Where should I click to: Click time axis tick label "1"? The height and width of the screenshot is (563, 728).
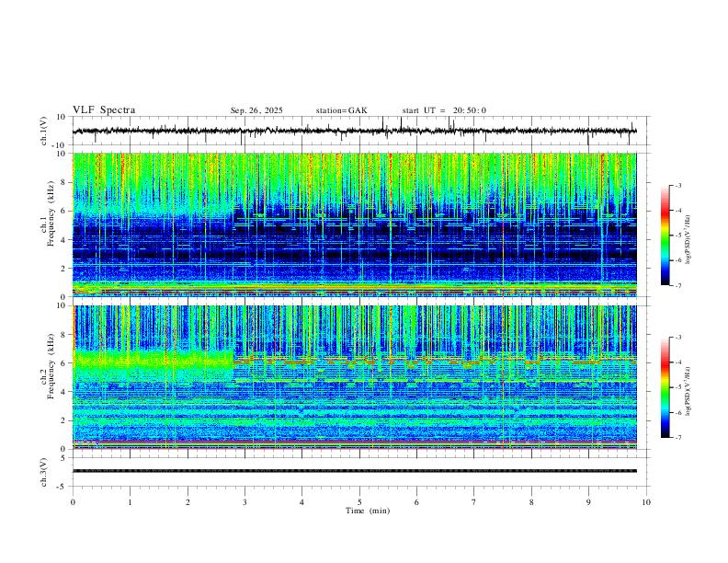pyautogui.click(x=130, y=502)
